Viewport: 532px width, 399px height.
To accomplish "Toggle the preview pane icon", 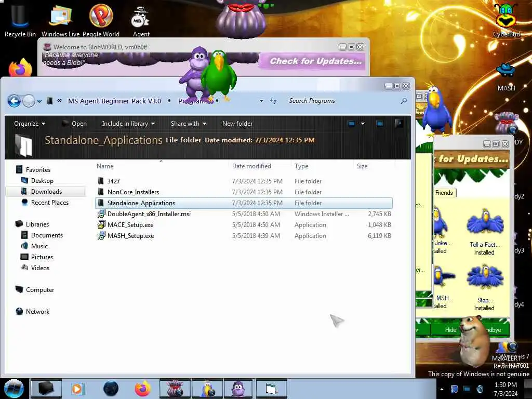I will point(380,124).
